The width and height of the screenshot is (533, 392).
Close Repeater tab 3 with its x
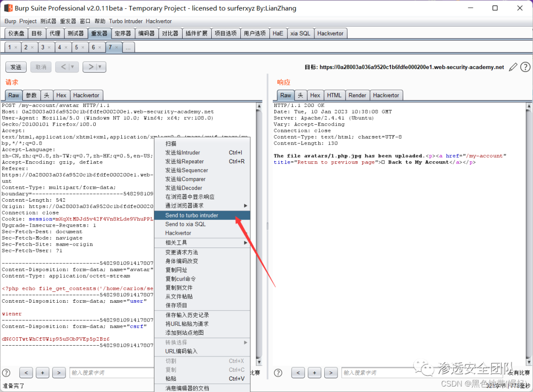point(49,47)
